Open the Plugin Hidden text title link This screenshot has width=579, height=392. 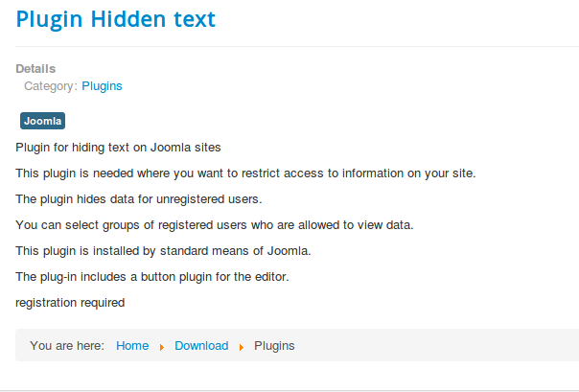coord(116,19)
